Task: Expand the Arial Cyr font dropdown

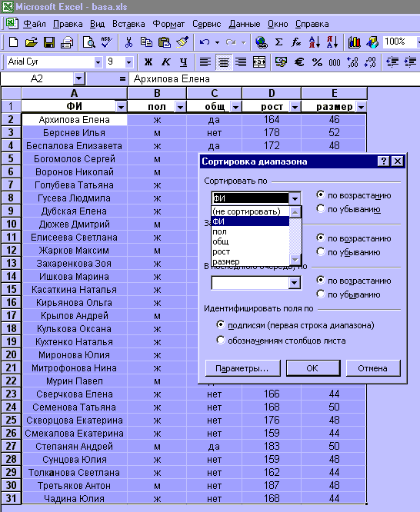Action: [x=98, y=62]
